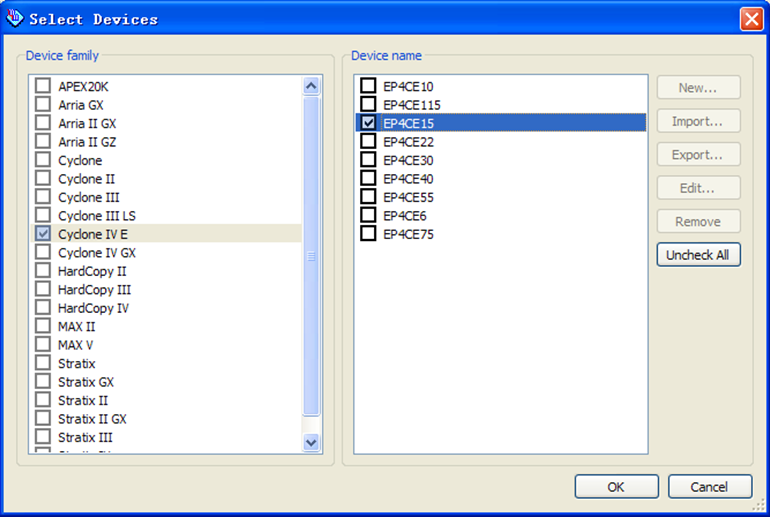The width and height of the screenshot is (770, 517).
Task: Check the EP4CE30 device checkbox
Action: [368, 160]
